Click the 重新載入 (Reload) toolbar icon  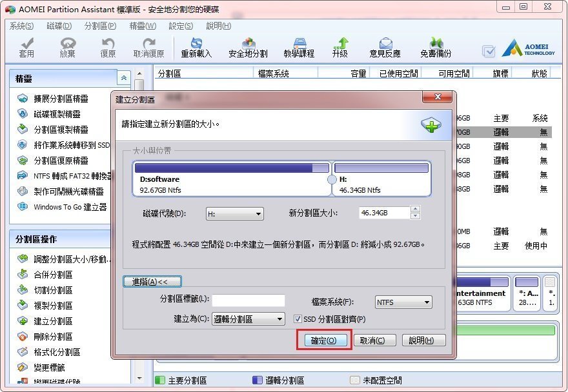pos(196,48)
